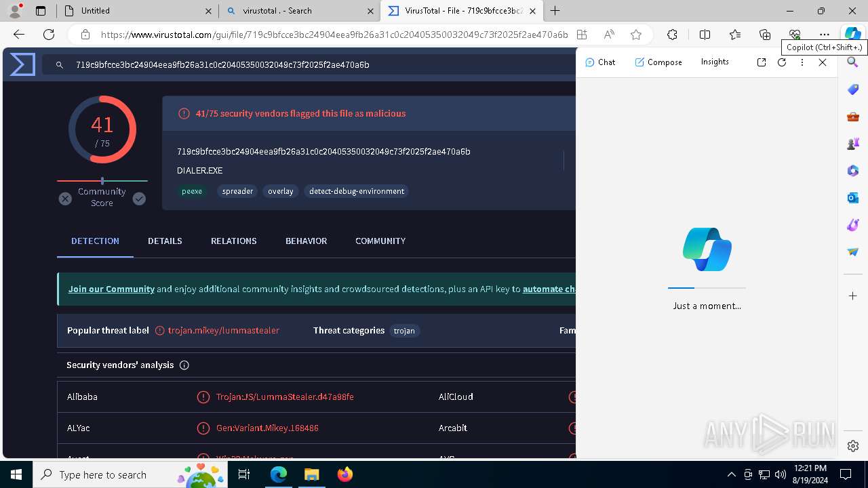Open File Explorer from the taskbar
The width and height of the screenshot is (868, 488).
[x=311, y=474]
